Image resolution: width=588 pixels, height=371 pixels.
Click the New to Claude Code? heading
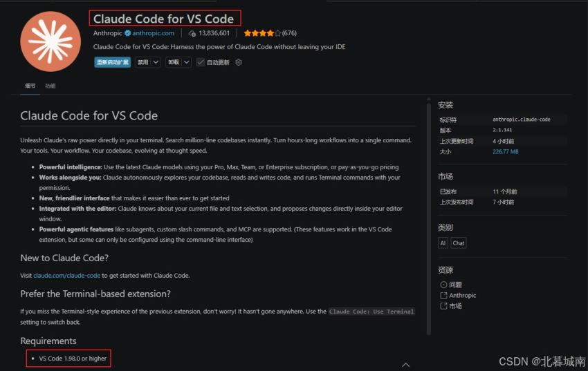click(64, 258)
